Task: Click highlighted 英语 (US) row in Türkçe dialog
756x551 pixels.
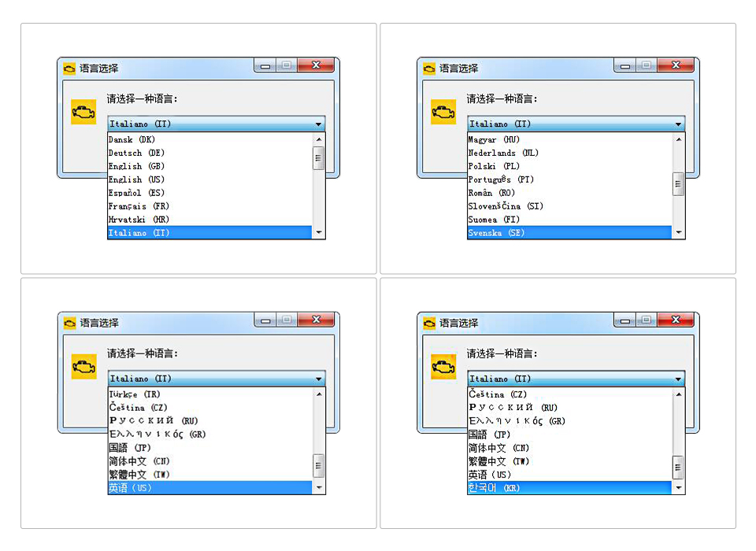Action: [x=210, y=488]
